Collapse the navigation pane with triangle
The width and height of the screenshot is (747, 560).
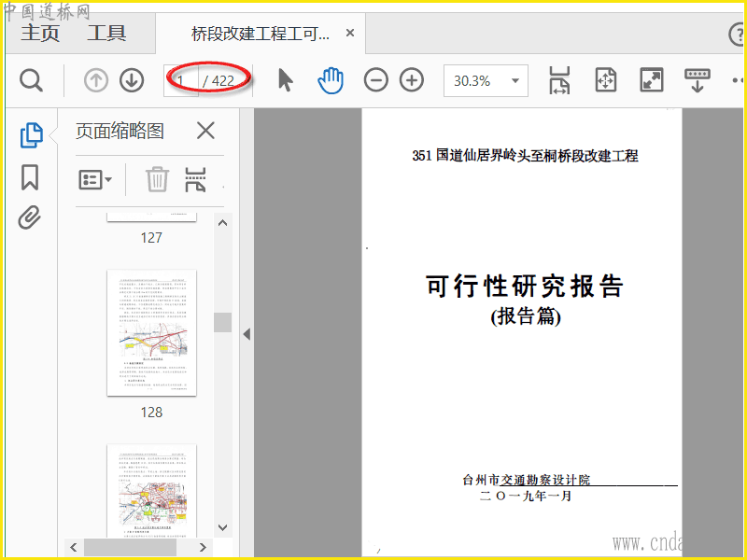(247, 334)
